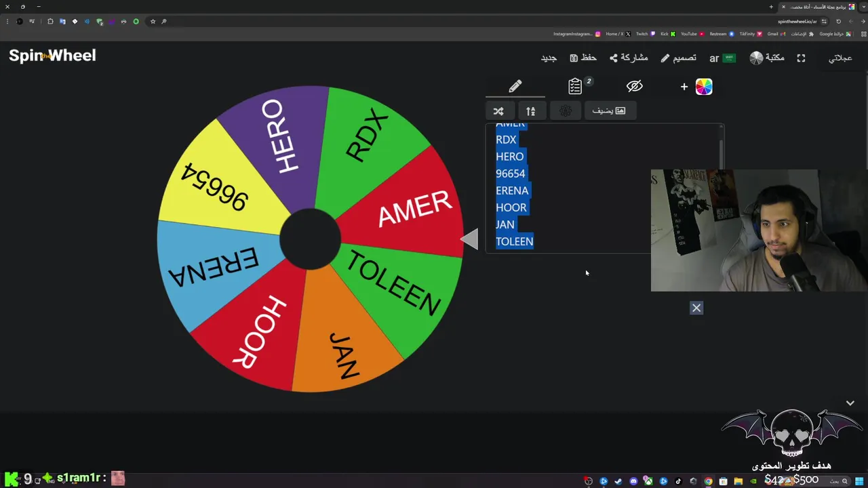Open the Gmail bookmark
The image size is (868, 488).
(776, 34)
